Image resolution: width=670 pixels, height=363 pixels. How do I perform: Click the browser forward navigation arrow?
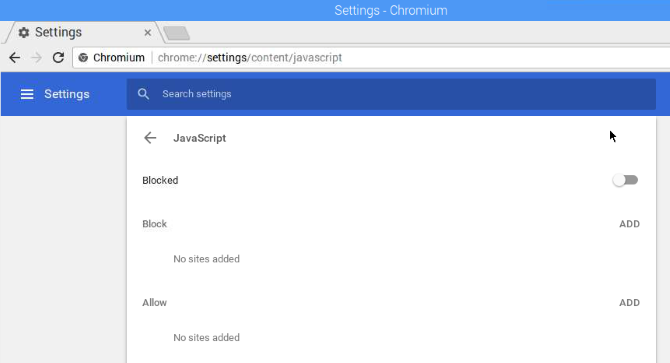click(x=37, y=58)
